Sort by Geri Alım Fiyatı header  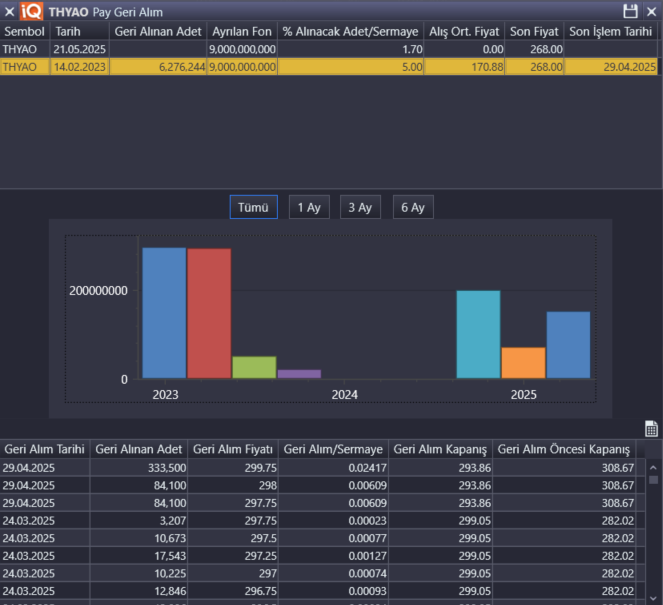[x=233, y=449]
